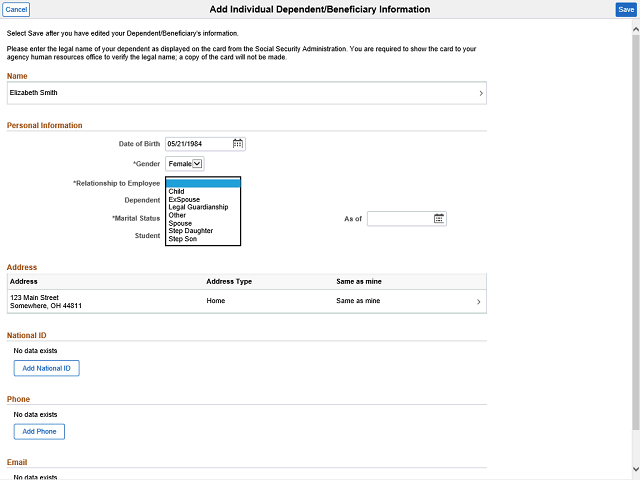Screen dimensions: 640x480
Task: Select Step Son option
Action: tap(183, 240)
